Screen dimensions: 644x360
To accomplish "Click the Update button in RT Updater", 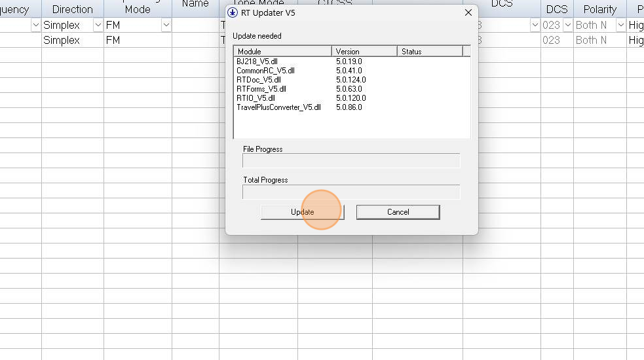I will coord(302,212).
